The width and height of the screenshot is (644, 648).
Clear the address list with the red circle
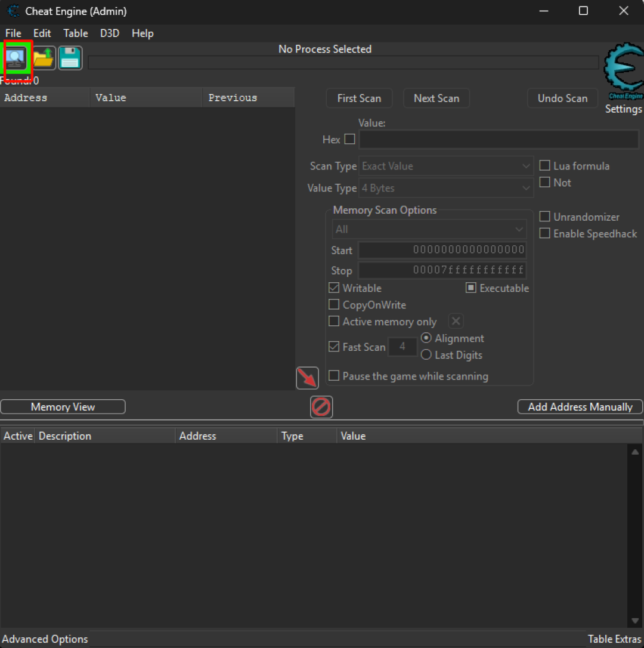click(321, 407)
